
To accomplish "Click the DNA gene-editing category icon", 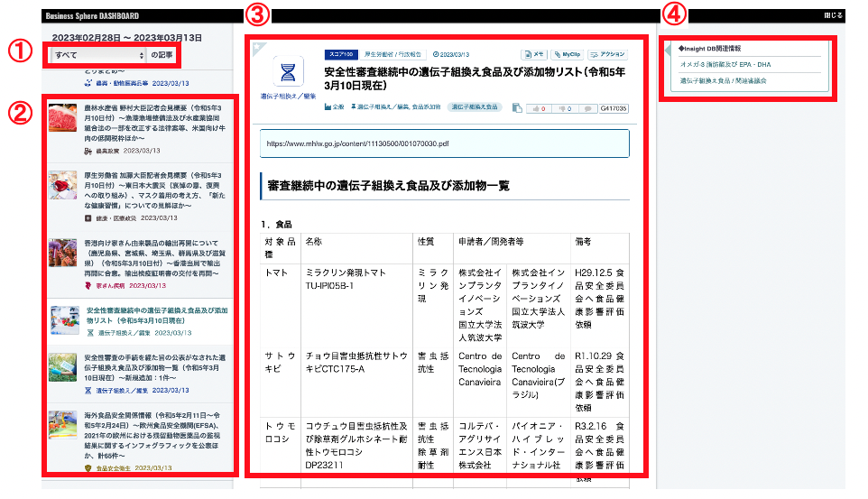I will [287, 71].
